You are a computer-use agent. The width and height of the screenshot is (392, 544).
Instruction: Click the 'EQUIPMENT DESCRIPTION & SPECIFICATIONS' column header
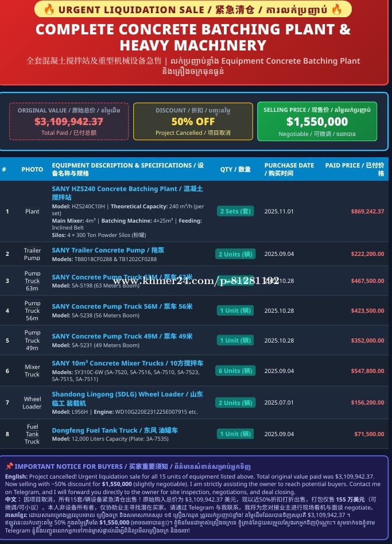127,169
